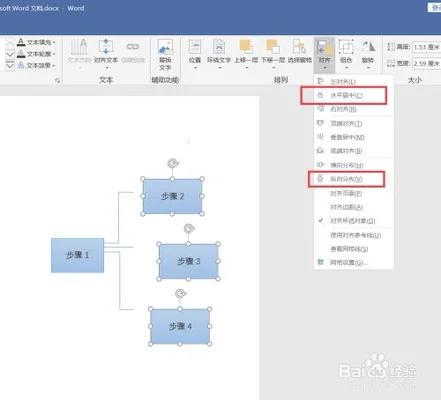Click the 文字方向 text direction button

79,53
